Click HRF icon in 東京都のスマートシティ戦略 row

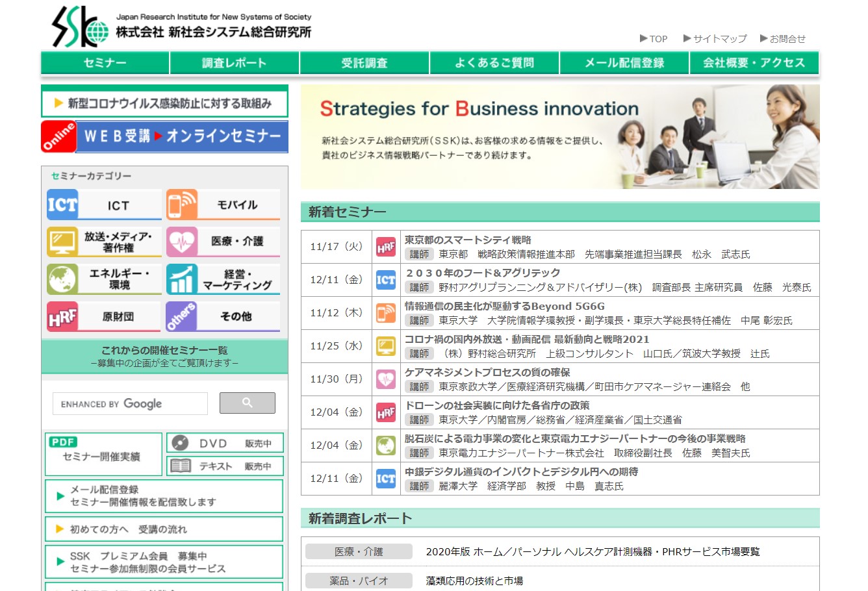tap(386, 247)
